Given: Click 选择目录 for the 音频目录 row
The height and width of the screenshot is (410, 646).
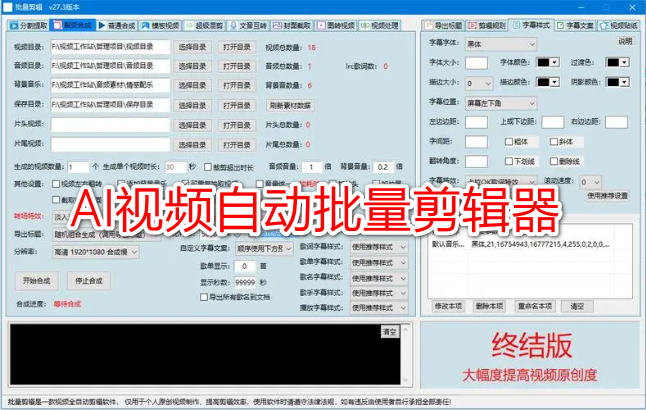Looking at the screenshot, I should tap(192, 66).
